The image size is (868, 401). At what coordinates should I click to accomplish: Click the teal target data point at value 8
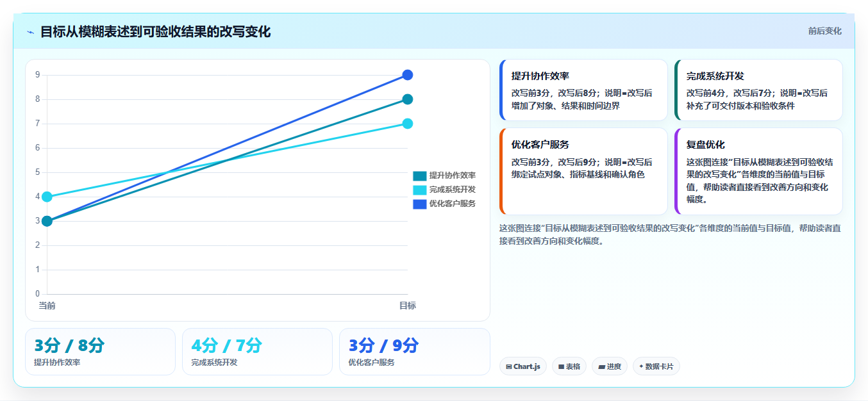407,99
